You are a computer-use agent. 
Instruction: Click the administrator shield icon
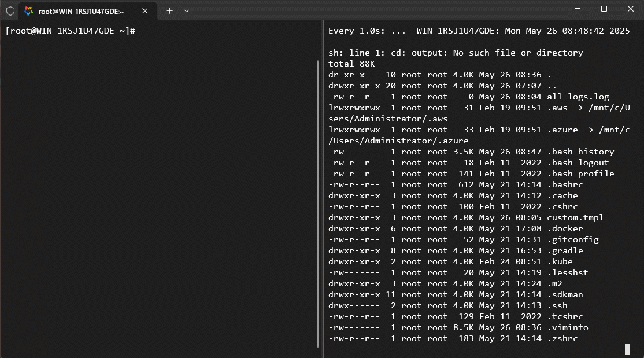click(10, 11)
